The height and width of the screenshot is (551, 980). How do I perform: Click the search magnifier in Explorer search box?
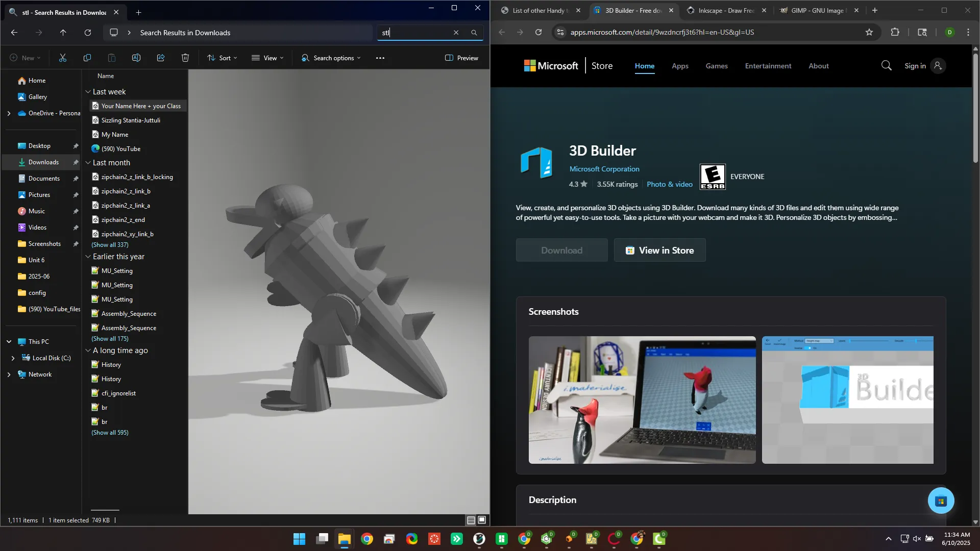(x=474, y=33)
